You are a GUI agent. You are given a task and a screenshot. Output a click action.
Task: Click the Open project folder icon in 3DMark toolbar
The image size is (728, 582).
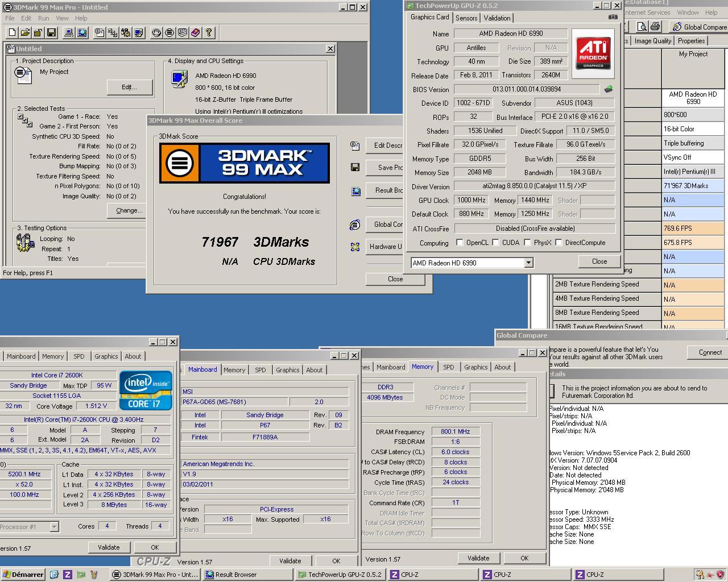(25, 32)
